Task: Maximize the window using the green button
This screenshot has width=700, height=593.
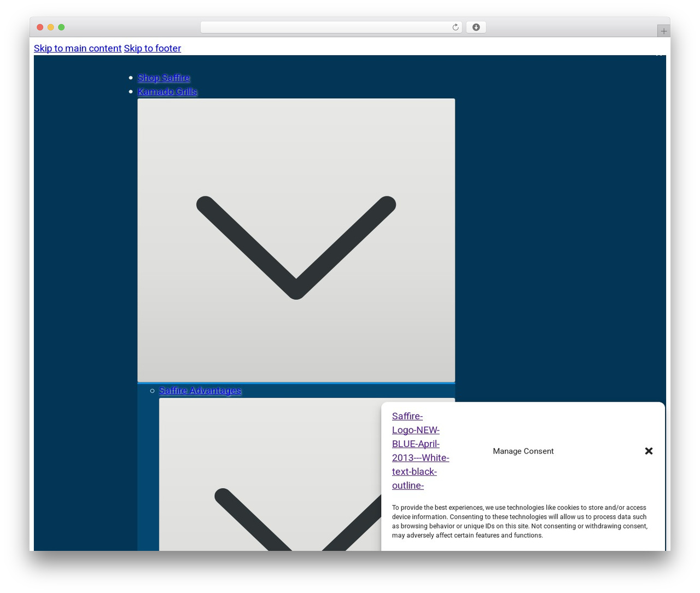Action: [x=61, y=27]
